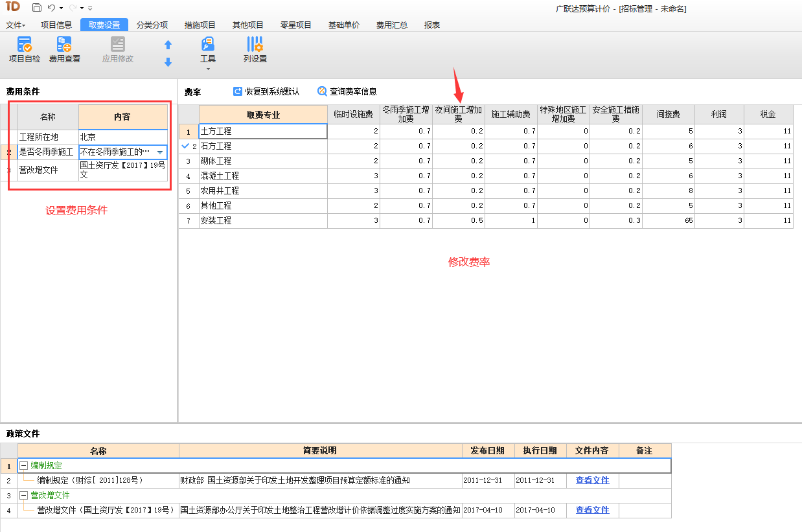Toggle selection of the 土方工程 row
Screen dimensions: 802x532
188,131
